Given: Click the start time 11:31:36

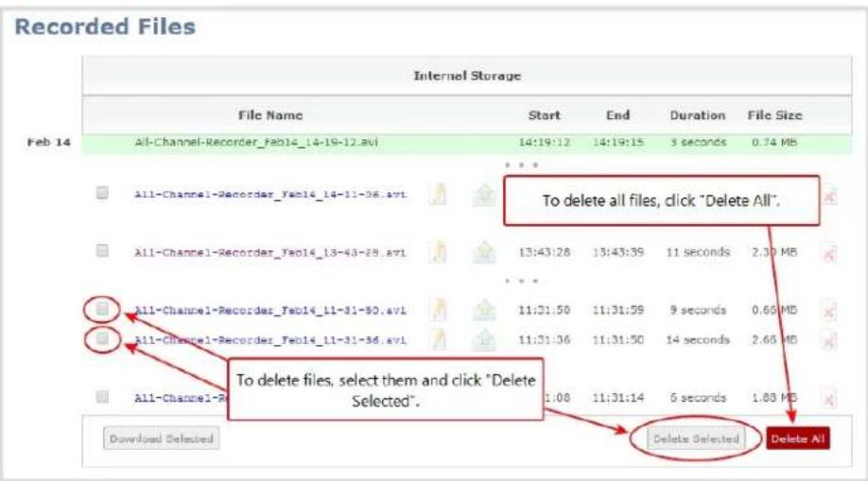Looking at the screenshot, I should point(545,340).
